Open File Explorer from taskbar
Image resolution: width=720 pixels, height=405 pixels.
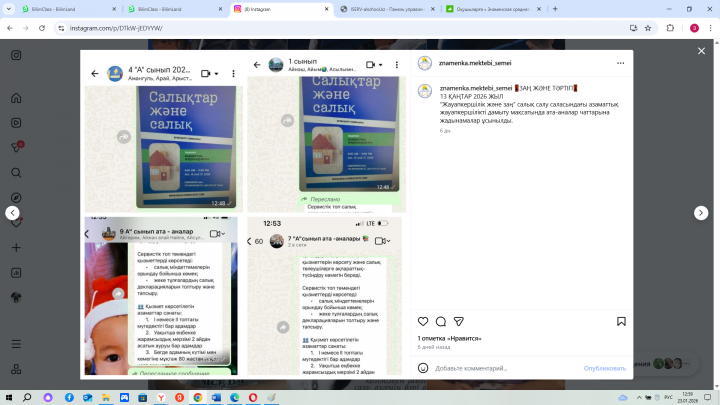pyautogui.click(x=106, y=397)
